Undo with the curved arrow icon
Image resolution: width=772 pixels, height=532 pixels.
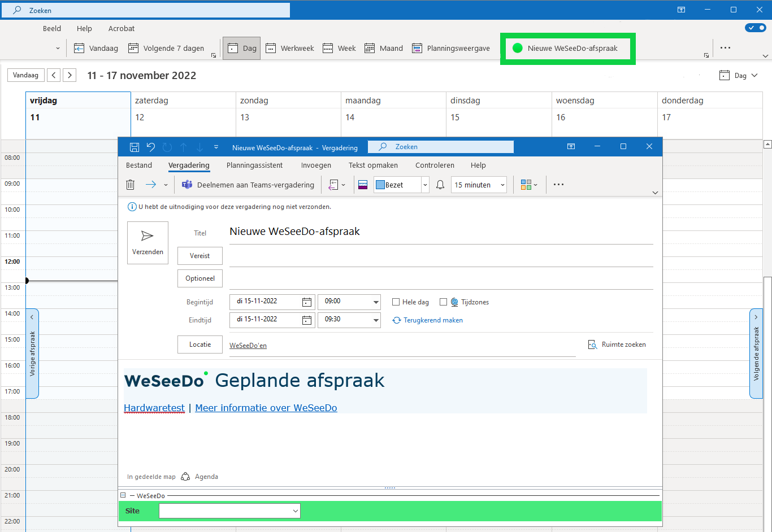151,147
